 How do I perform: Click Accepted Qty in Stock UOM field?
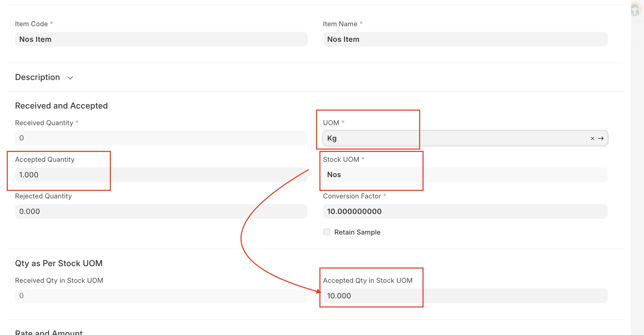click(465, 296)
